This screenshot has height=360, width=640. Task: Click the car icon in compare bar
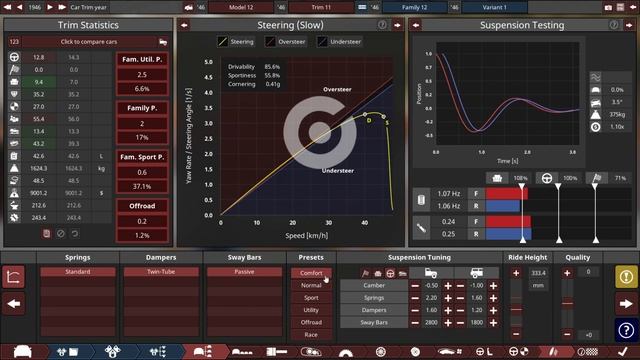163,42
